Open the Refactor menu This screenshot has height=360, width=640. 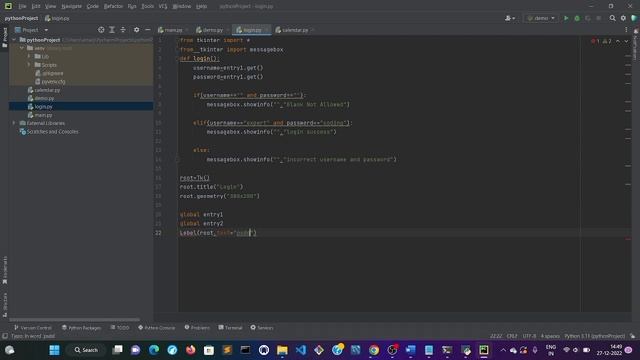coord(113,7)
